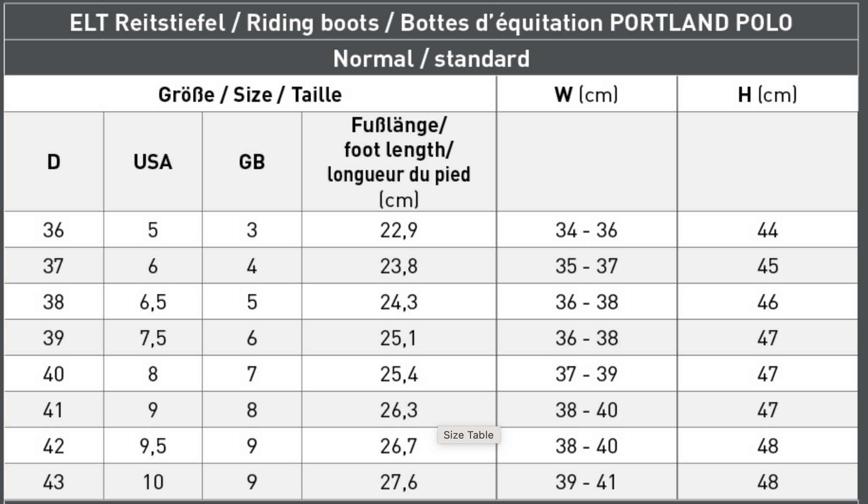Select USA size 6,5 cell
The image size is (868, 504).
[x=153, y=302]
